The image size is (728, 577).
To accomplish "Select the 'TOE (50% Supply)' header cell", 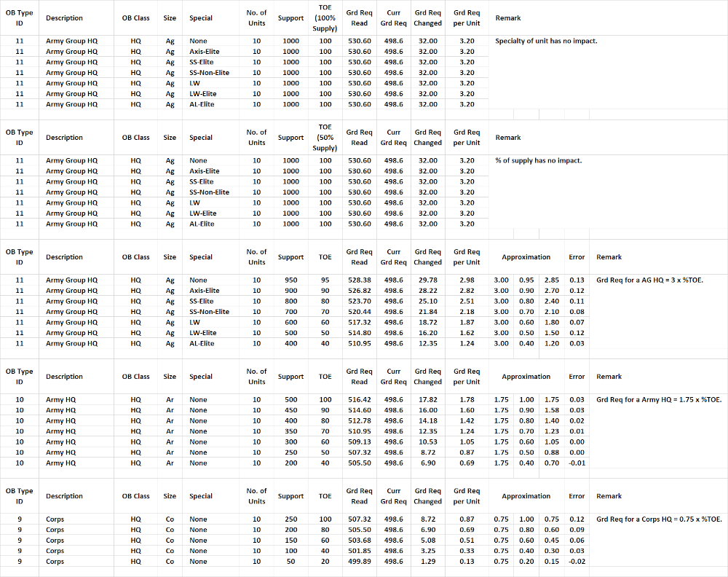I will point(325,138).
